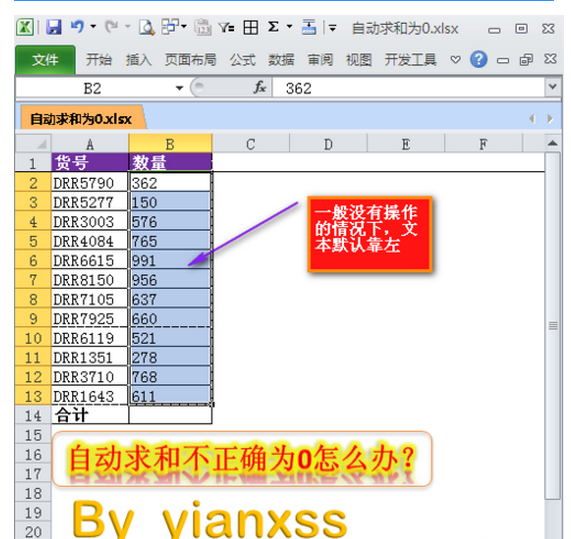Click the formula bar showing 362
The width and height of the screenshot is (571, 539).
409,88
